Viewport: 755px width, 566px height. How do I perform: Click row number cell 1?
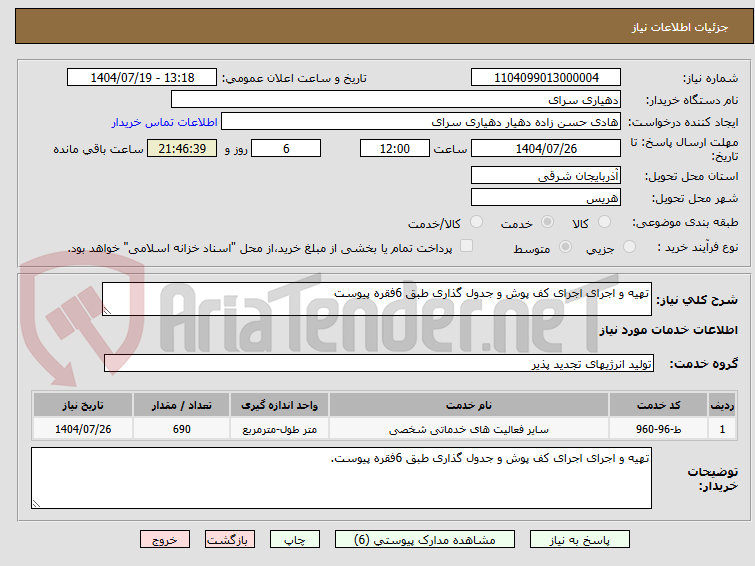click(722, 429)
